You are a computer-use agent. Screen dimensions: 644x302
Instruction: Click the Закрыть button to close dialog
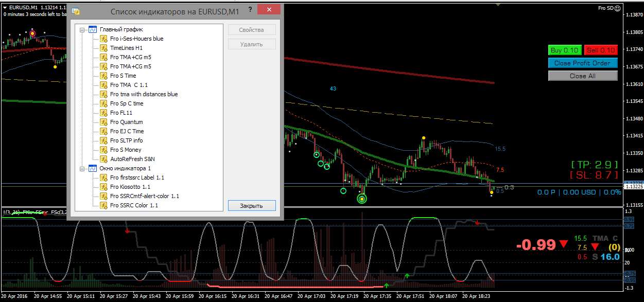point(252,206)
